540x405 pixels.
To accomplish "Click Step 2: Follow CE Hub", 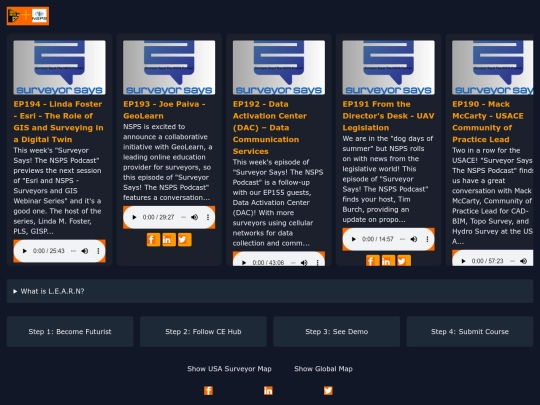I will (203, 332).
